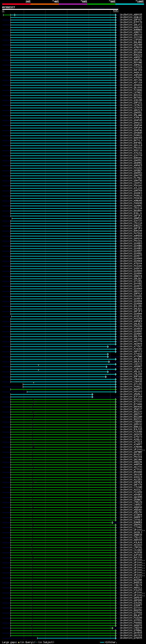Screen dimensions: 146x644
Task: Select hit UniRef100_A6XMY9
Action: 131,344
